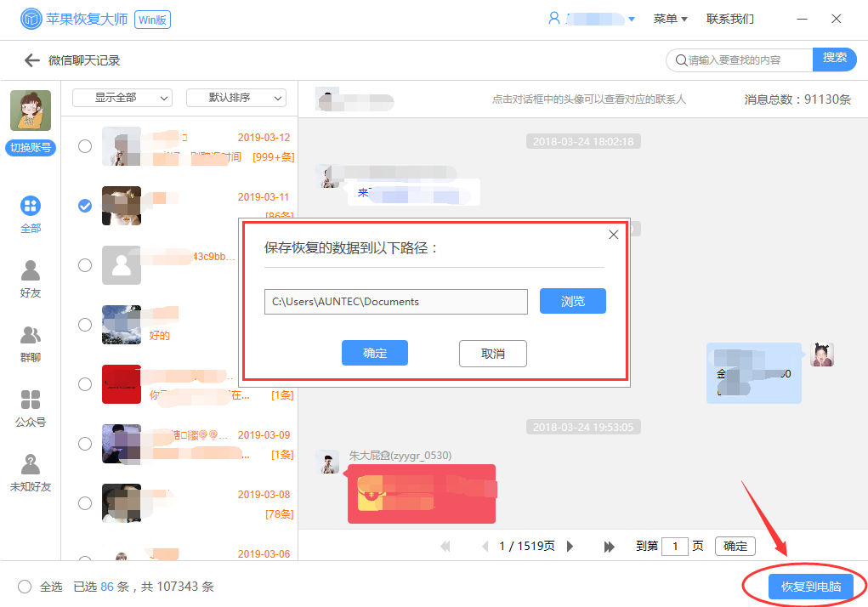The image size is (868, 607).
Task: Click the 切换账号 switch account button
Action: pos(31,148)
